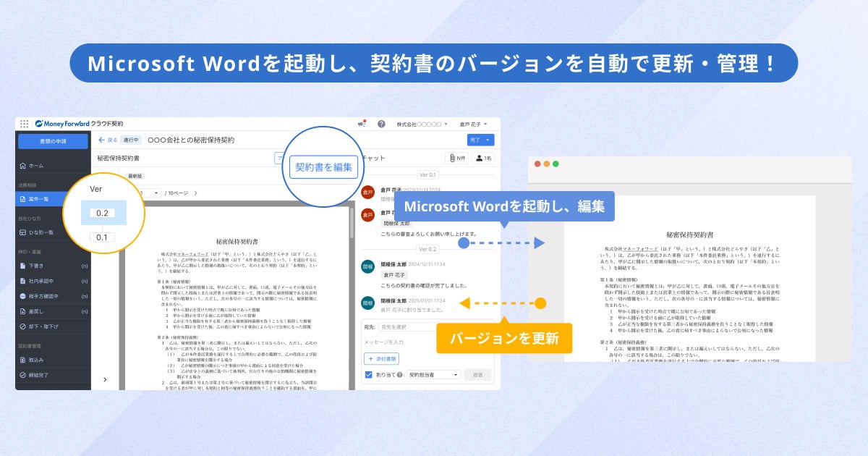Open help with the question mark icon
Viewport: 868px width, 456px height.
381,124
